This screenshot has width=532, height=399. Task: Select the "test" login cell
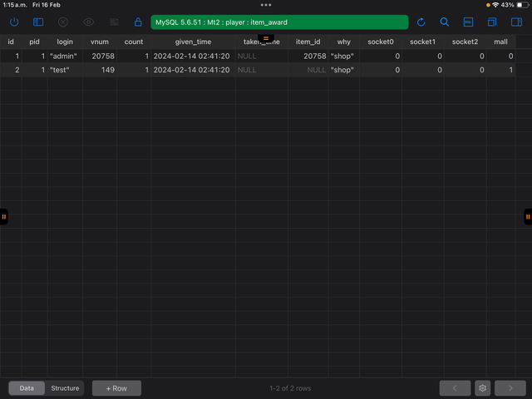pos(65,70)
